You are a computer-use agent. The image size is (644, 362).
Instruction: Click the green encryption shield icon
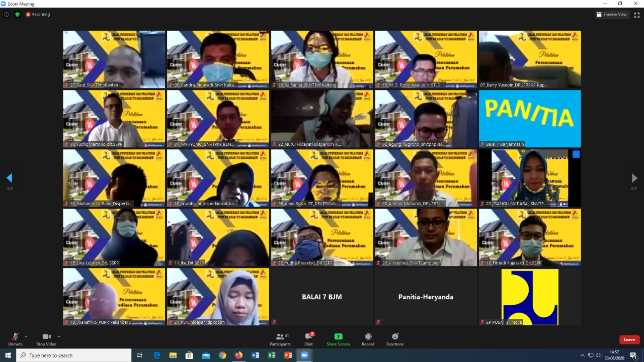pos(18,15)
